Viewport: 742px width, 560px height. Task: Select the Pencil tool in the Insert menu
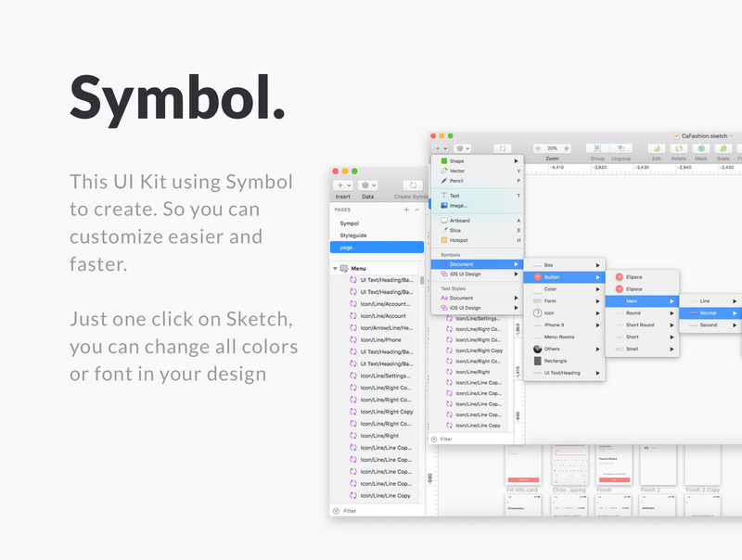[x=477, y=181]
